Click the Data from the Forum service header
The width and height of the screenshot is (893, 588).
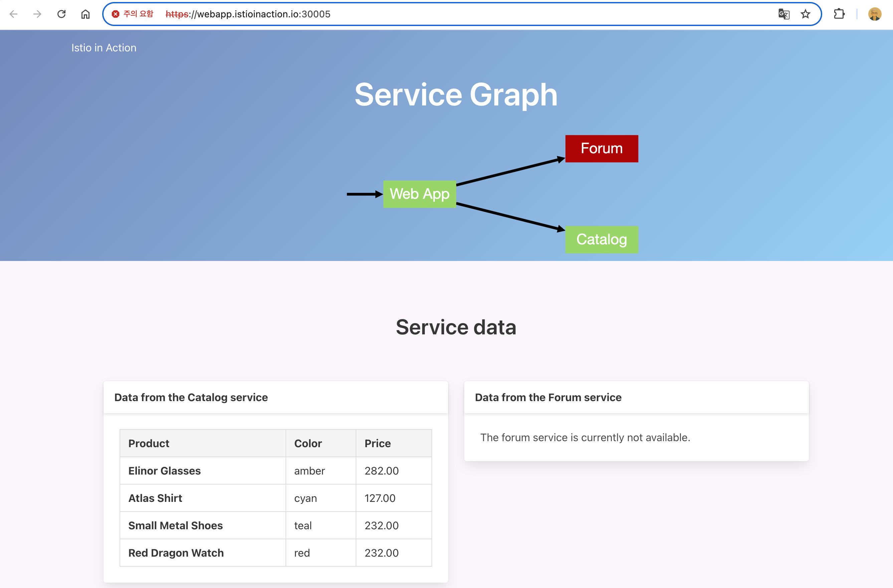click(548, 397)
